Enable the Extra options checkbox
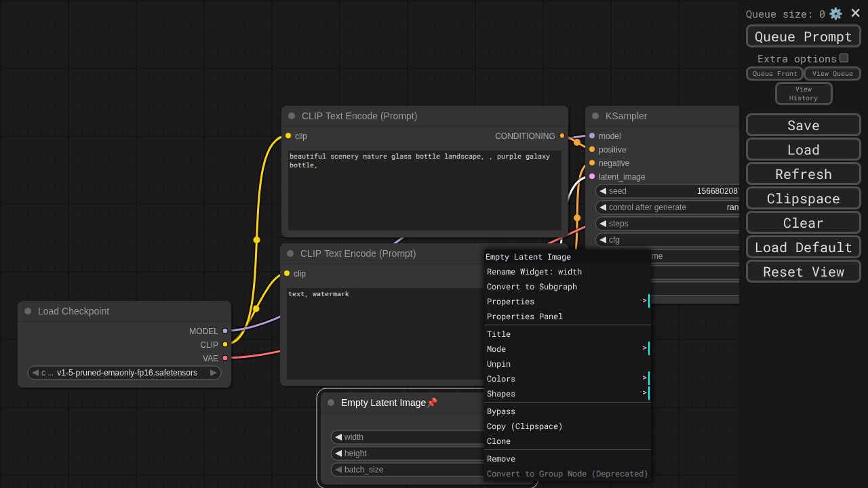This screenshot has height=488, width=868. tap(844, 58)
